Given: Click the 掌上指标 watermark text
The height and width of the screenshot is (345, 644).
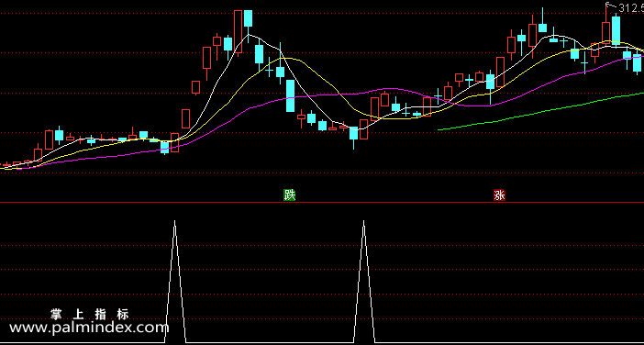Looking at the screenshot, I should point(90,315).
